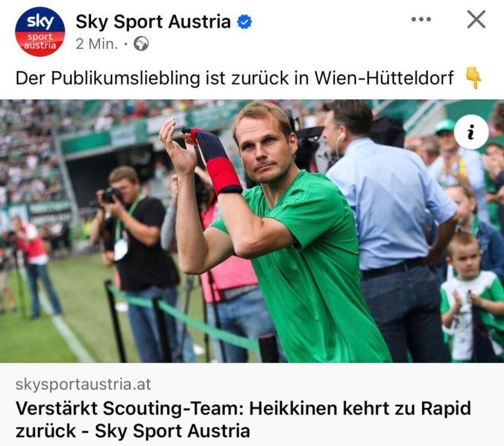Open the three-dot post options menu
The height and width of the screenshot is (446, 504).
421,19
